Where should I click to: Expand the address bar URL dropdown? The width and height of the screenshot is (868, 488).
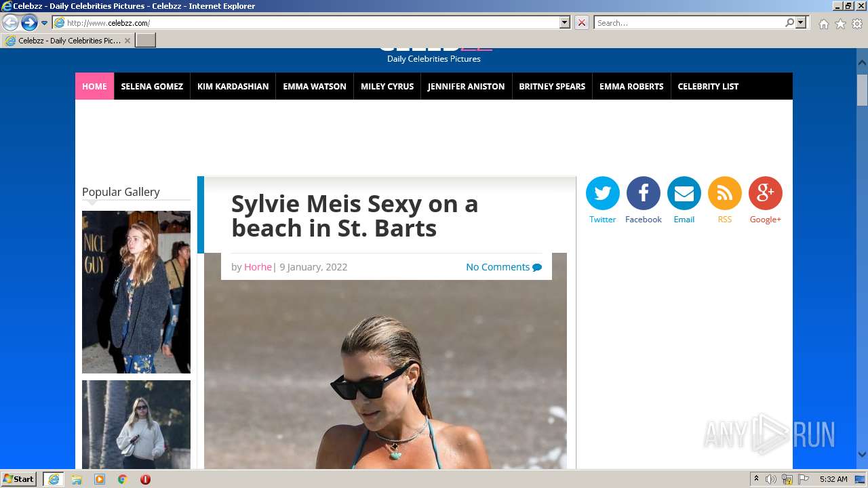(x=565, y=23)
